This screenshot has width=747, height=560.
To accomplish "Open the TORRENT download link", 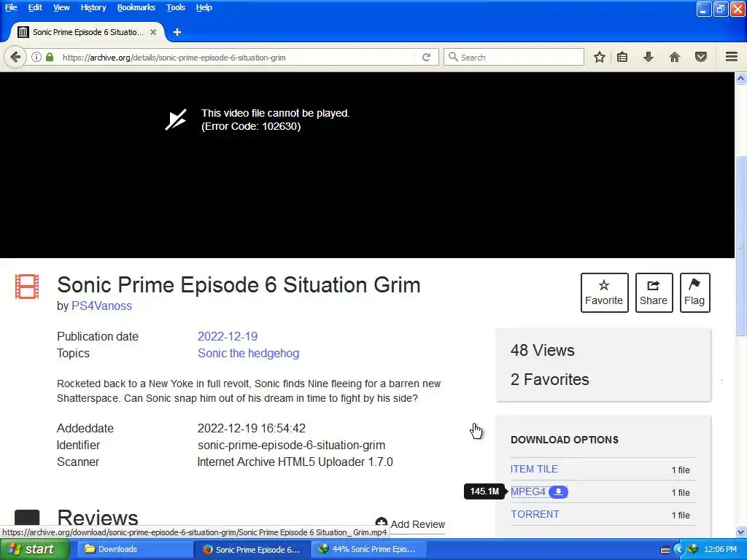I will (x=535, y=514).
